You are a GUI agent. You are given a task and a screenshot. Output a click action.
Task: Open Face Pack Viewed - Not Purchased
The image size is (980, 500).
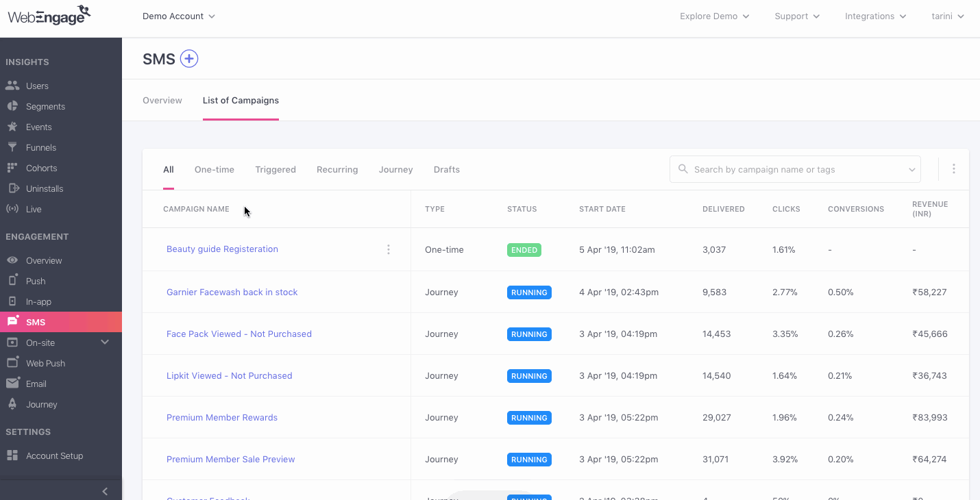239,334
